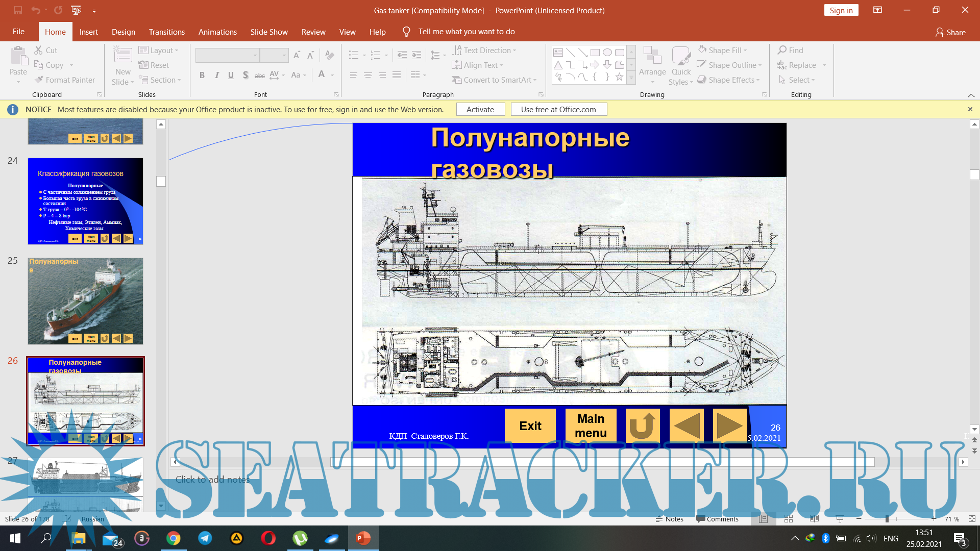Toggle underline formatting

coord(231,76)
